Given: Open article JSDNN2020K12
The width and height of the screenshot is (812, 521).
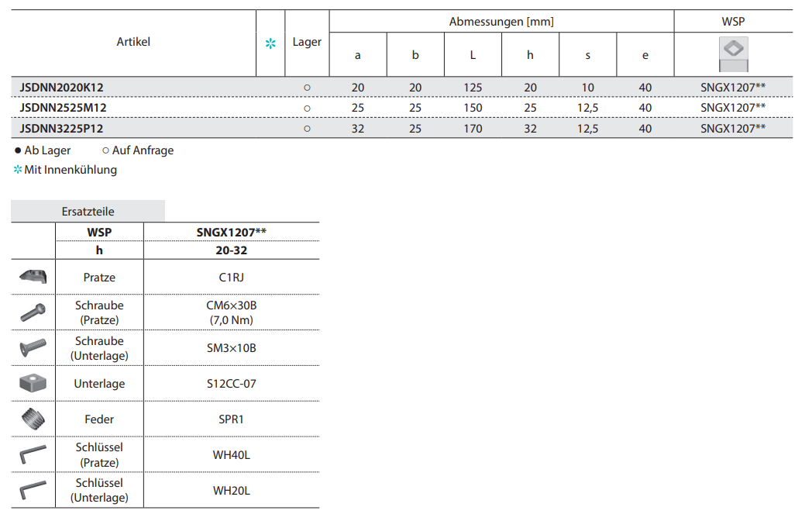Looking at the screenshot, I should tap(61, 88).
